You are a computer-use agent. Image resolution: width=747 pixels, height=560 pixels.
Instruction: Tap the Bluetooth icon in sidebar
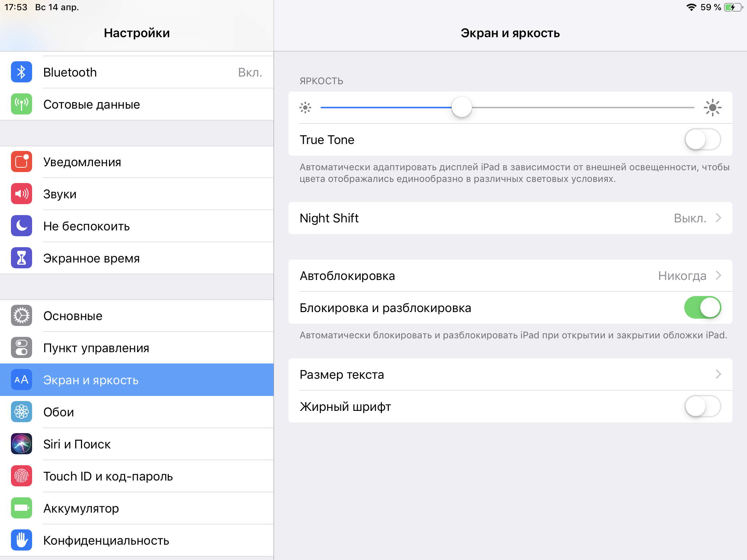point(22,72)
